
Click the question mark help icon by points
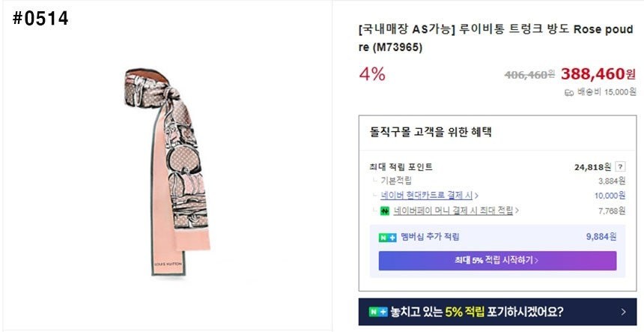[x=621, y=167]
